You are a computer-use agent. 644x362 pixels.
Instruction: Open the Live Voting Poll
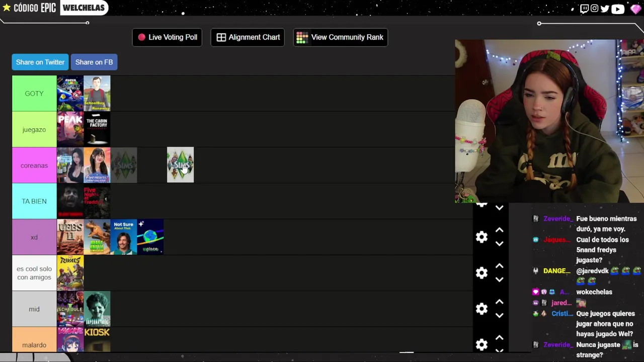pyautogui.click(x=167, y=37)
